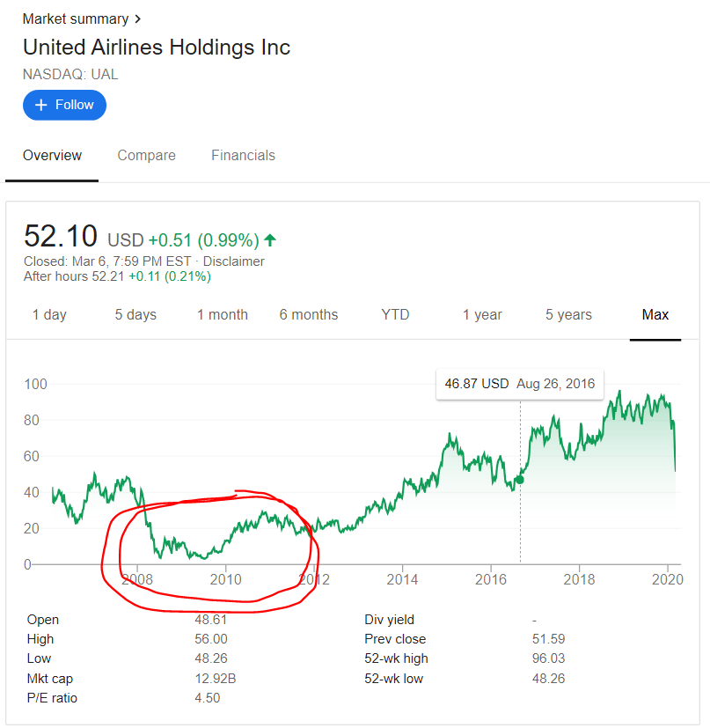Screen dimensions: 710x728
Task: Open the Financials tab
Action: (243, 156)
